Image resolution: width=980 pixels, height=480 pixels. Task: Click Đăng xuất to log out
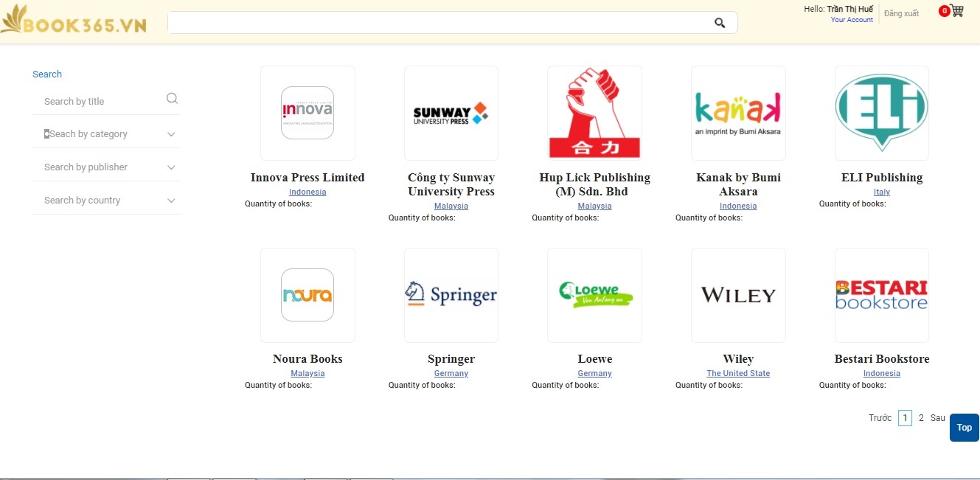901,14
